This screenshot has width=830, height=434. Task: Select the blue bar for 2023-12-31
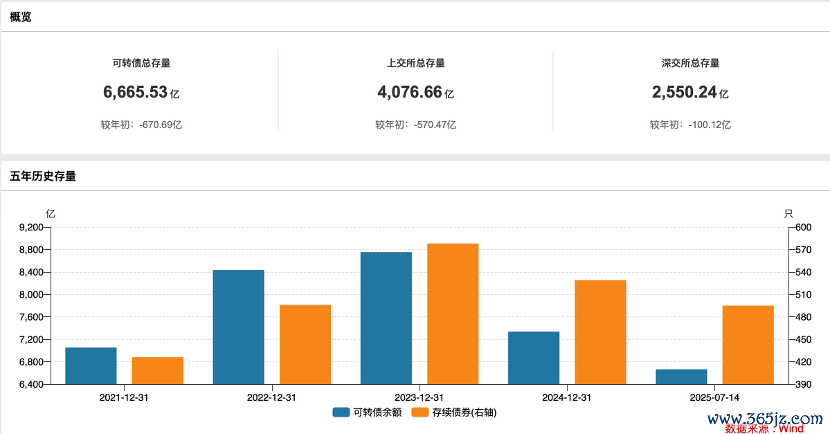(386, 318)
